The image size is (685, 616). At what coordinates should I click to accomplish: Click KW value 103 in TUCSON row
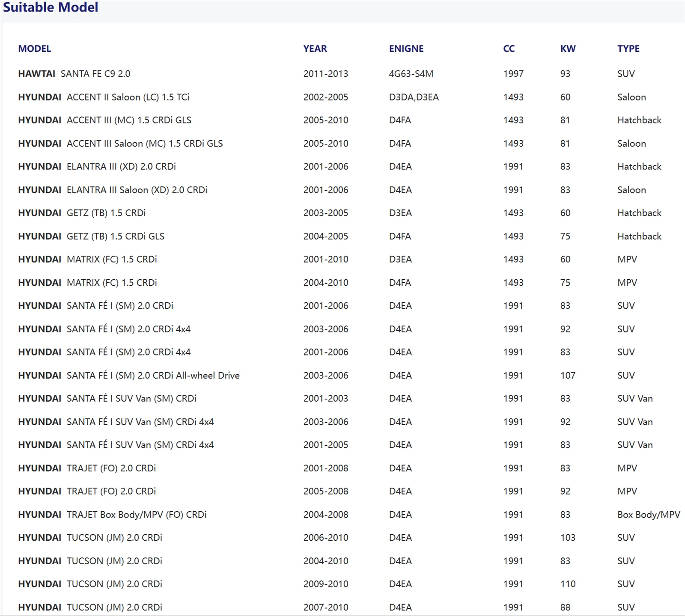(568, 538)
